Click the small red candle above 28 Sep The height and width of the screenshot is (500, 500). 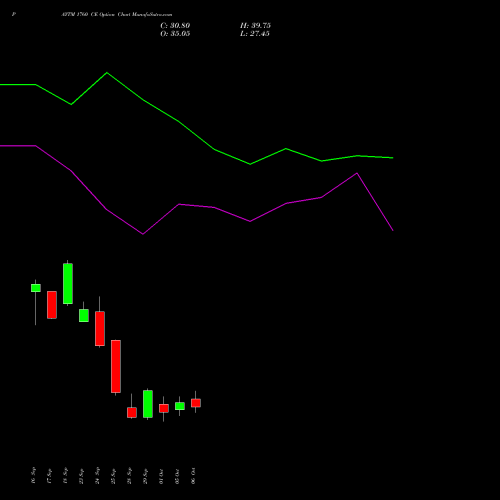(132, 412)
